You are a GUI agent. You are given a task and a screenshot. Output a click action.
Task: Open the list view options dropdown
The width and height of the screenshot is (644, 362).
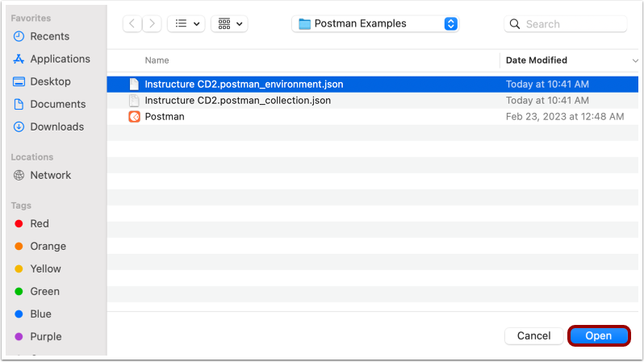tap(186, 24)
